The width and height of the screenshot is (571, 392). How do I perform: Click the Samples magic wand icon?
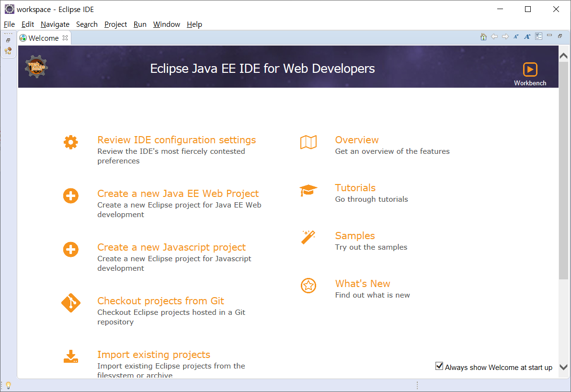[308, 237]
